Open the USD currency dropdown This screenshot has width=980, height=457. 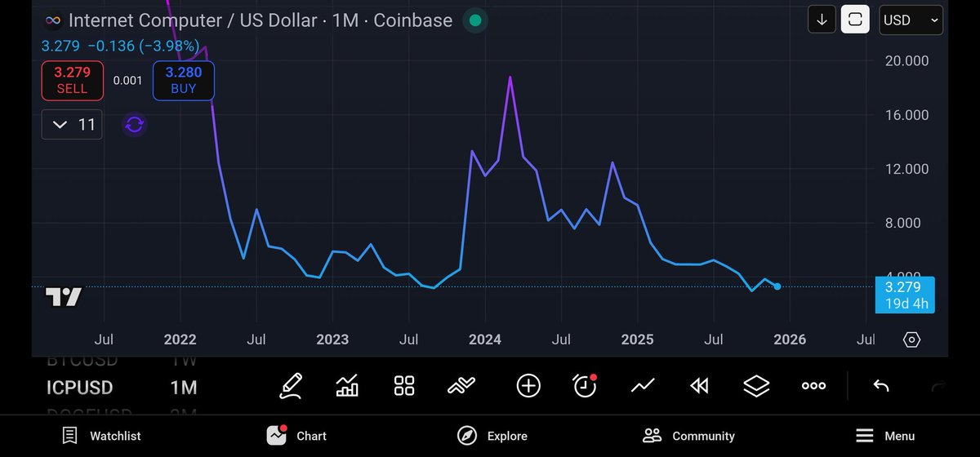(911, 20)
